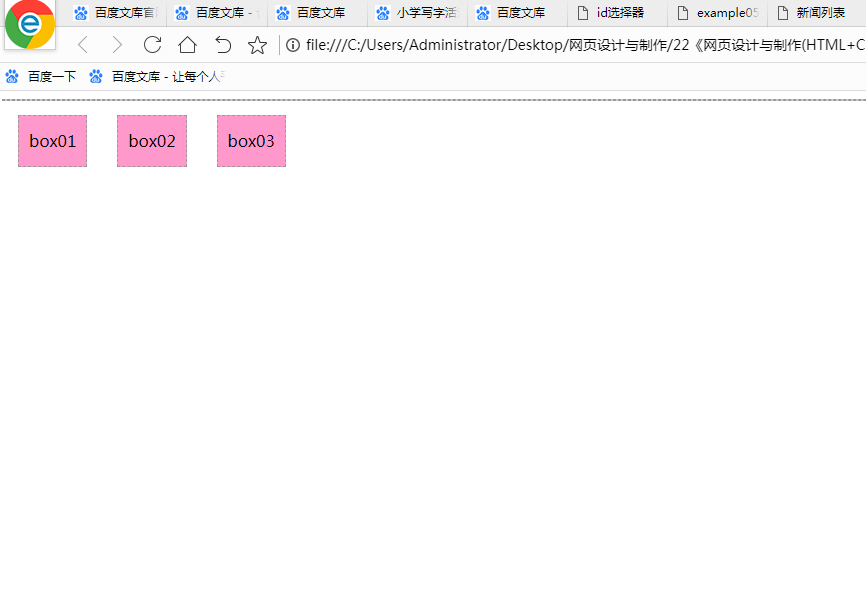This screenshot has width=866, height=596.
Task: Bookmark this page with the star icon
Action: pos(257,45)
